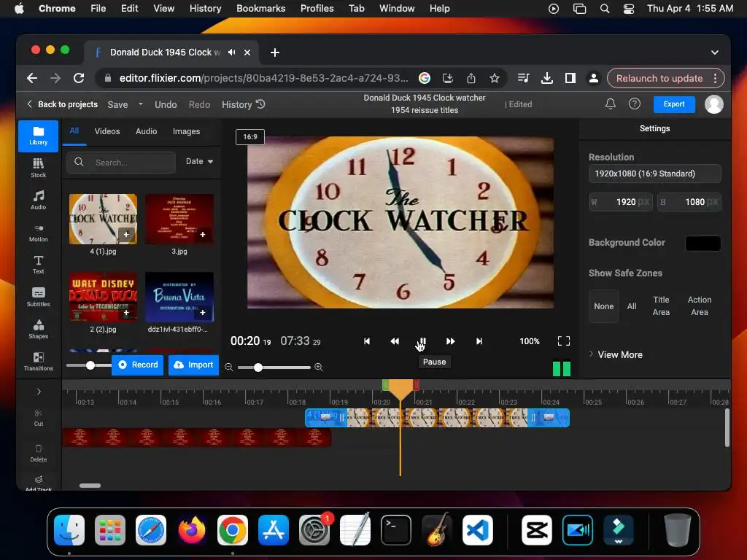Open the Date sort dropdown
The image size is (747, 560).
point(199,161)
